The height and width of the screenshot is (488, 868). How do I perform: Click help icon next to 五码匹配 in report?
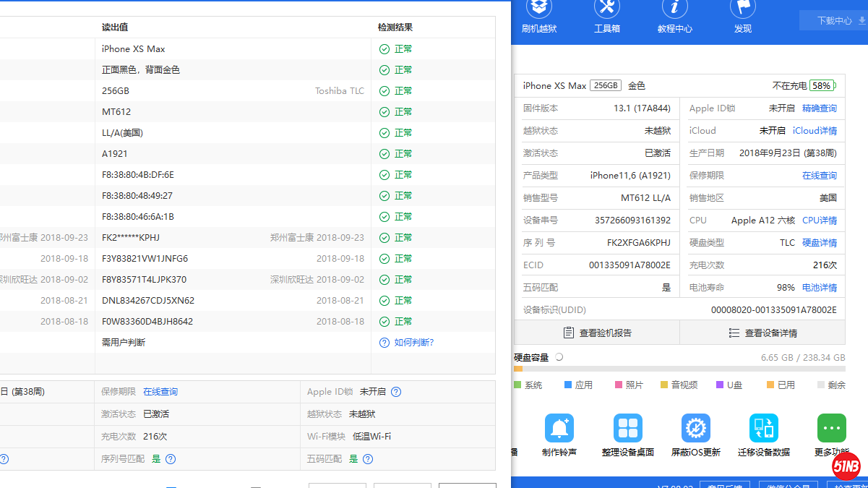click(368, 459)
